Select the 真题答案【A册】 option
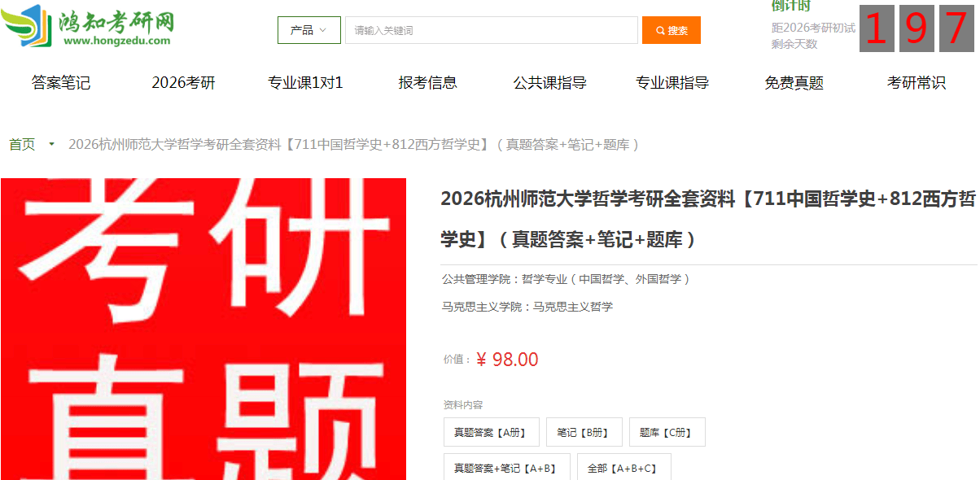 [x=491, y=433]
